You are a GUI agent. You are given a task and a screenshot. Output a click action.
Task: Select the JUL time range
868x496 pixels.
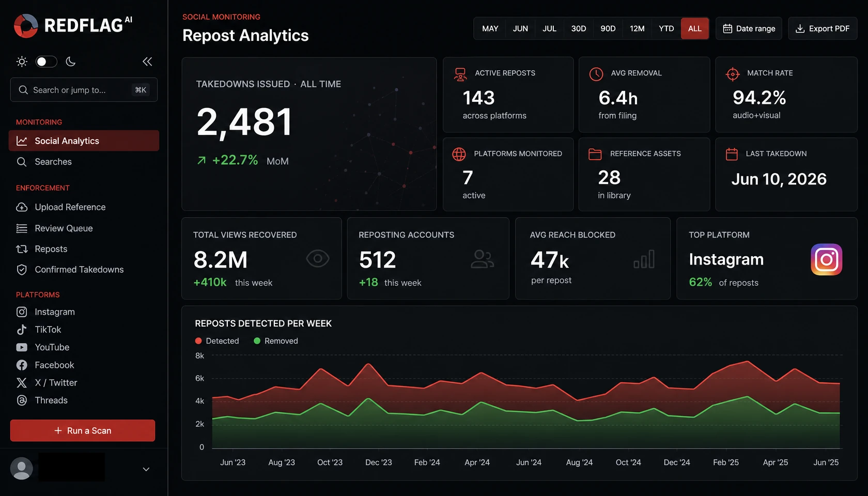click(549, 28)
